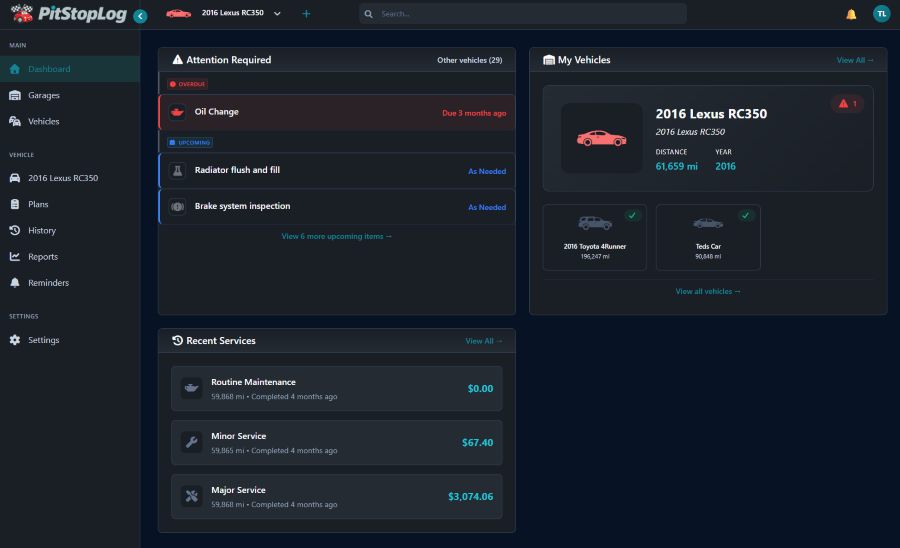Click the Vehicles cars icon
This screenshot has width=900, height=548.
click(x=15, y=121)
